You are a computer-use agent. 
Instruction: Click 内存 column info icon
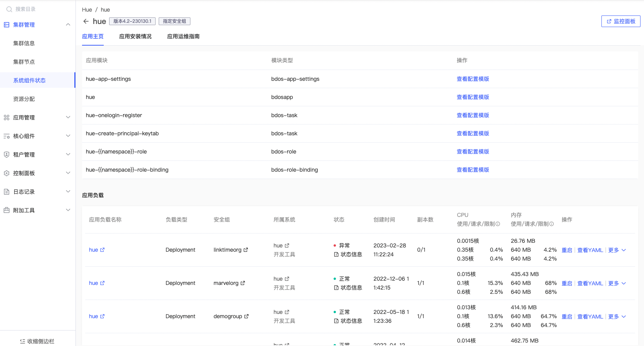pos(552,224)
